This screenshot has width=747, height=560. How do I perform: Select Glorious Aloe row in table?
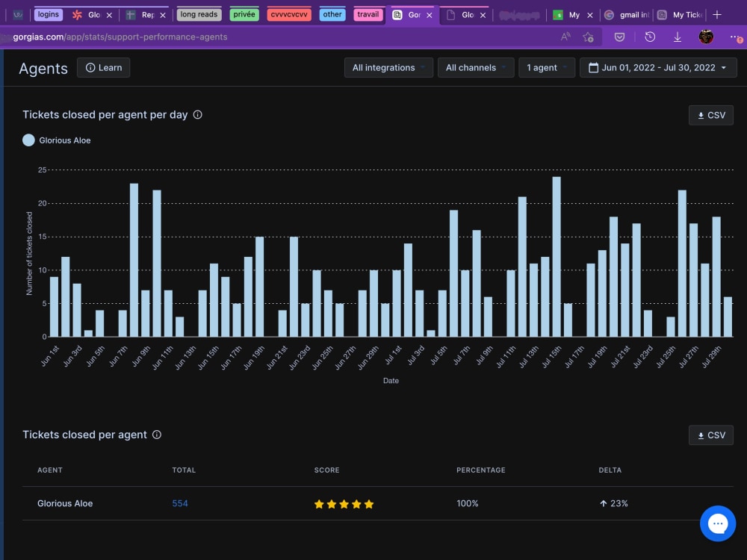378,503
